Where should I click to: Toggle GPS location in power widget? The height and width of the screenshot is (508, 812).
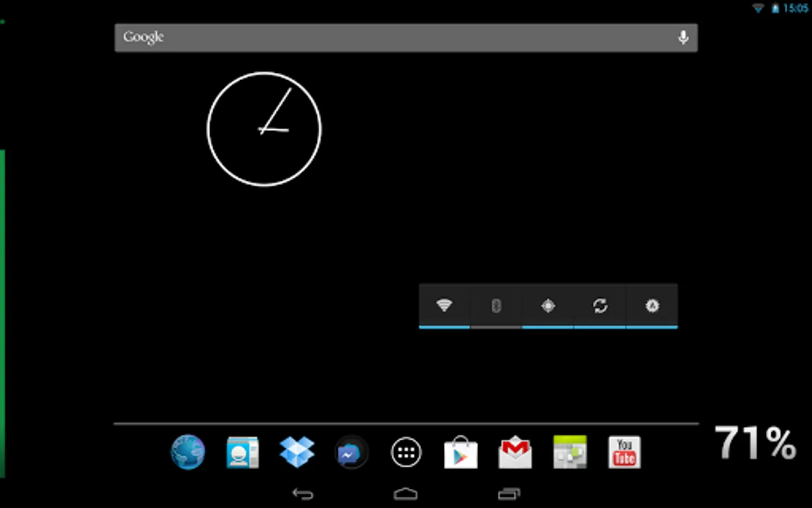pos(548,306)
